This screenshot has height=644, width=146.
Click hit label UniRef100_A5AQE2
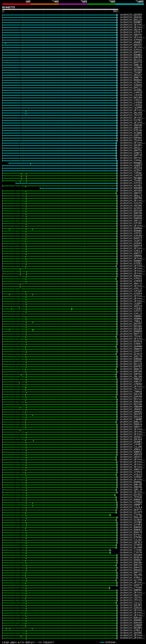coord(131,42)
